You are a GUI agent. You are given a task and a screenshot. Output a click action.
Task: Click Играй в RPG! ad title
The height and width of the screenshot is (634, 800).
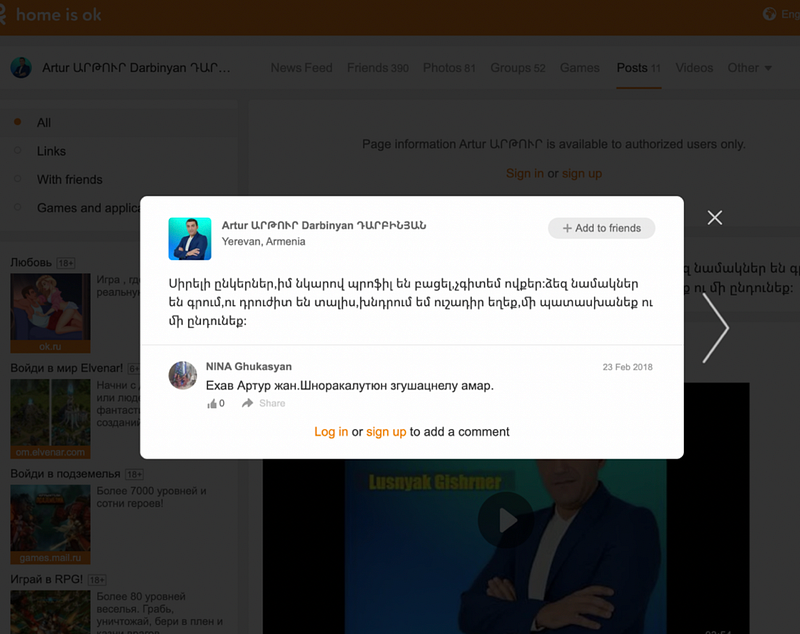click(x=46, y=579)
